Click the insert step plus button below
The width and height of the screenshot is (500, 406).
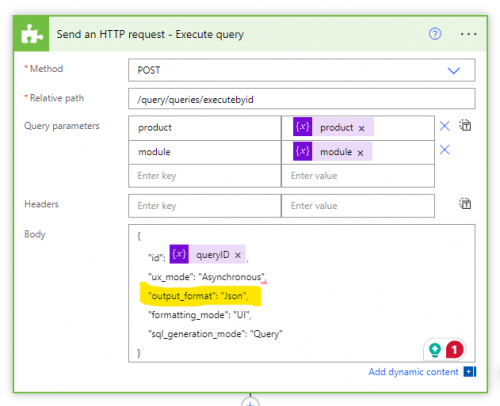pyautogui.click(x=250, y=402)
